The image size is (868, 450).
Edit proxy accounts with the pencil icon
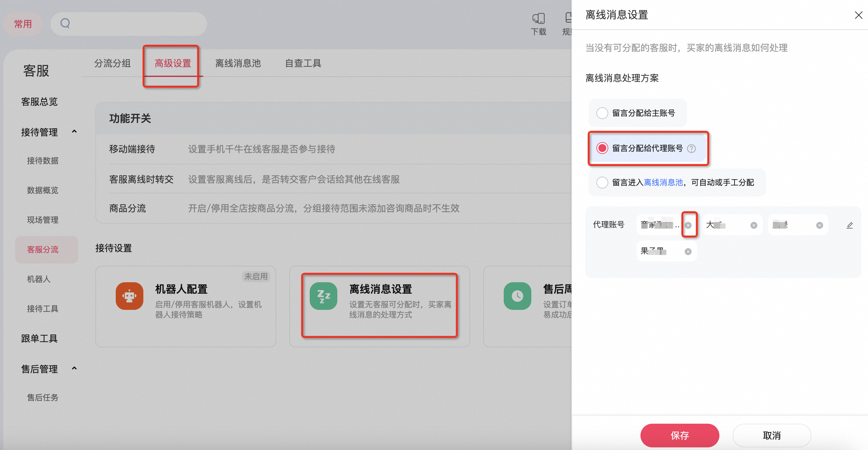point(850,225)
